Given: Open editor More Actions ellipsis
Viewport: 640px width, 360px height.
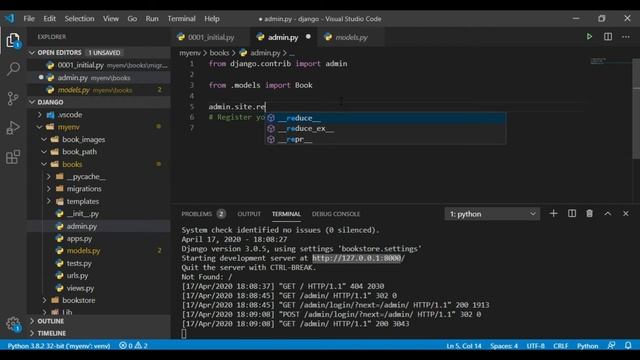Looking at the screenshot, I should coord(626,37).
